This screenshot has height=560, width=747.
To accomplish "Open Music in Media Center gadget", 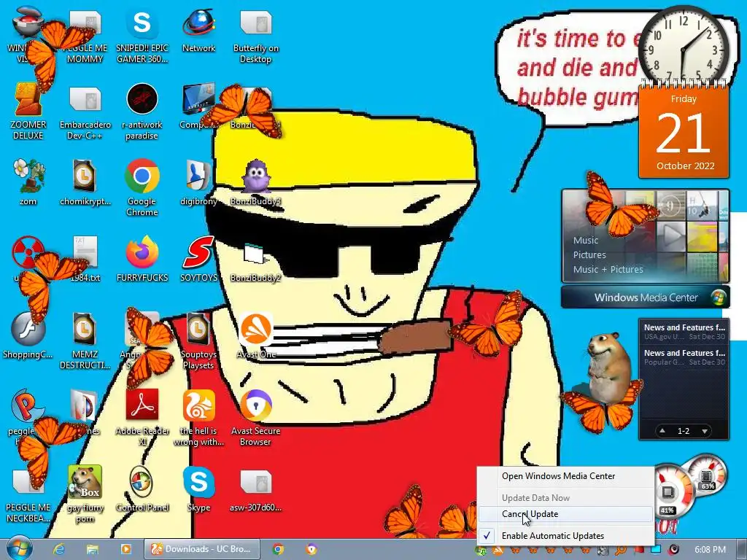I will pyautogui.click(x=586, y=241).
